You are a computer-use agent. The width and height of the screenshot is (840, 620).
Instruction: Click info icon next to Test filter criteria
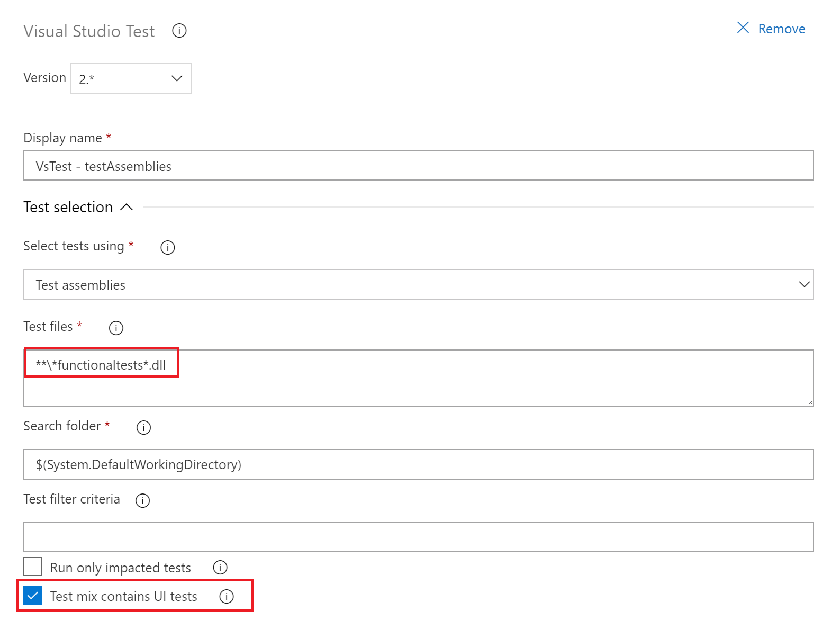pos(142,500)
